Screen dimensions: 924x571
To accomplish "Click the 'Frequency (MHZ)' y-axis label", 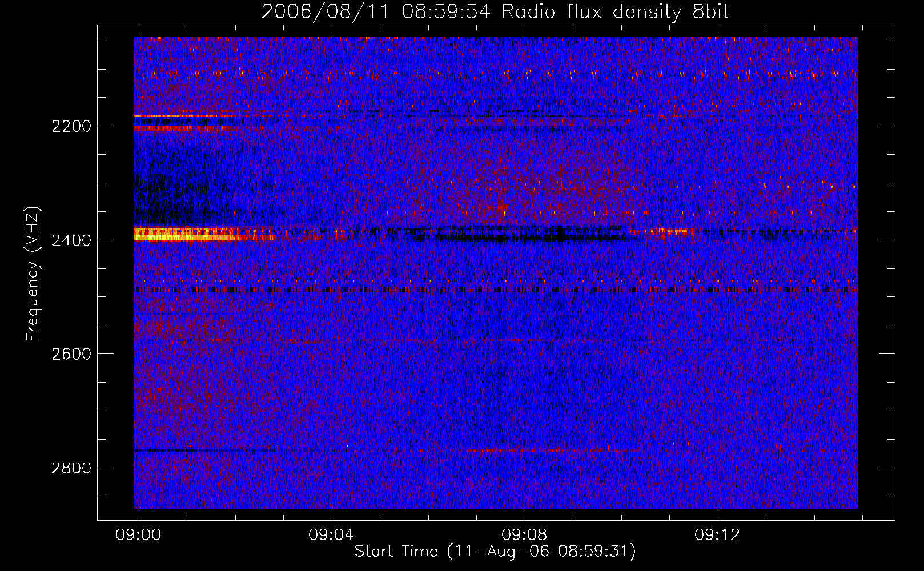I will coord(33,274).
